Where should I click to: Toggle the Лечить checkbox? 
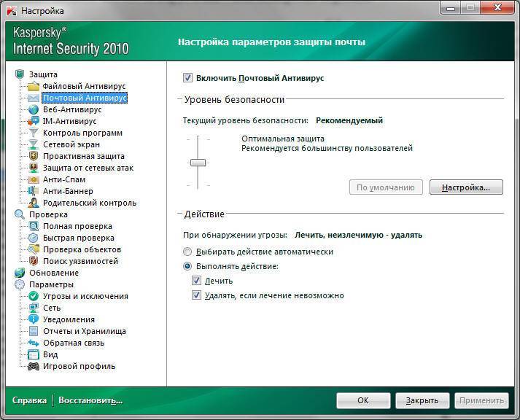(x=196, y=281)
